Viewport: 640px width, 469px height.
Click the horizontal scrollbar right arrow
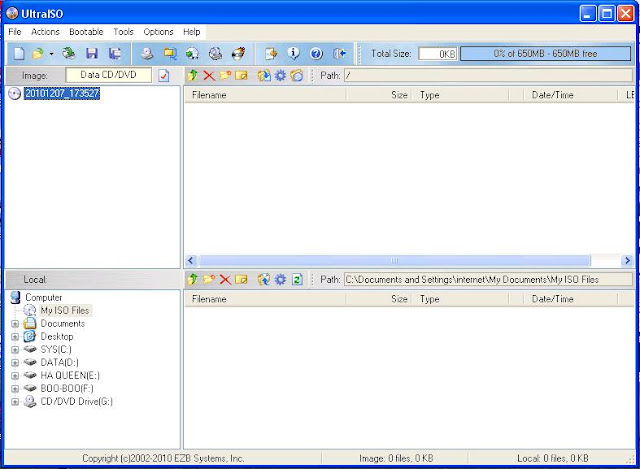[627, 260]
